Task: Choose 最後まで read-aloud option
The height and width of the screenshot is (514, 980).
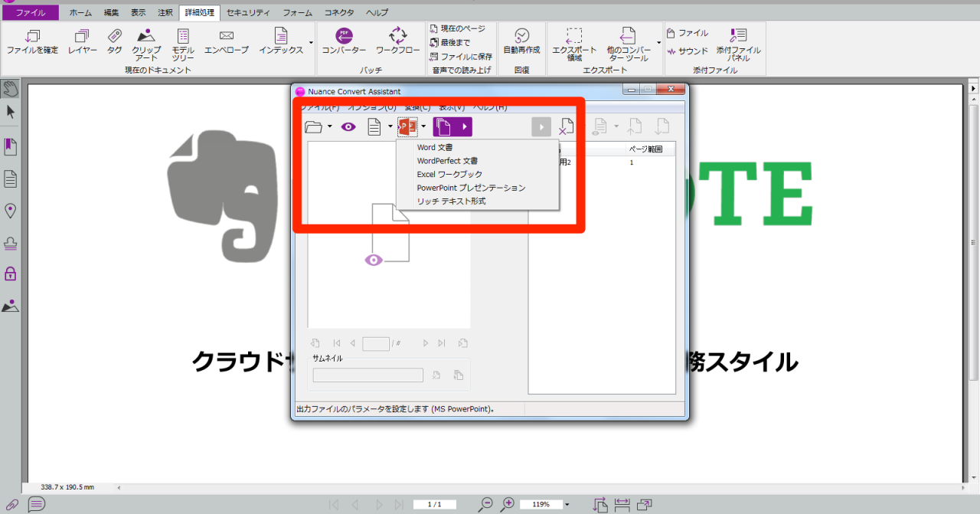Action: pos(450,43)
